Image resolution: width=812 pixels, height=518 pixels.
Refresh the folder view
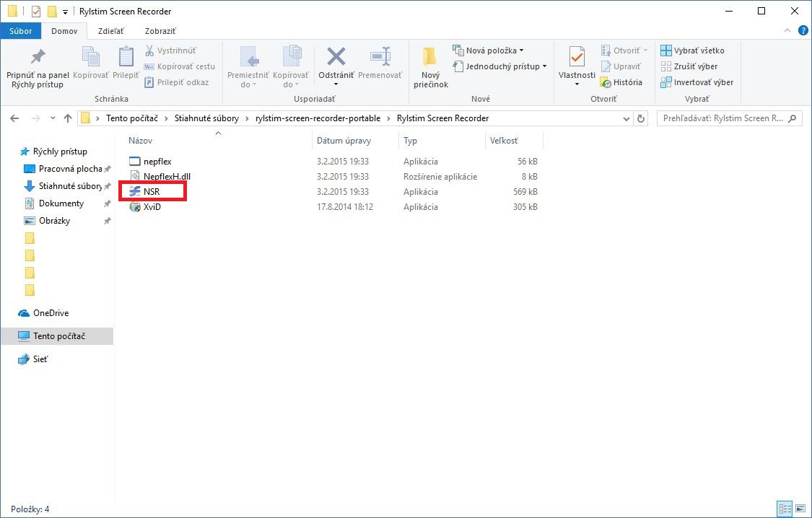pyautogui.click(x=641, y=118)
